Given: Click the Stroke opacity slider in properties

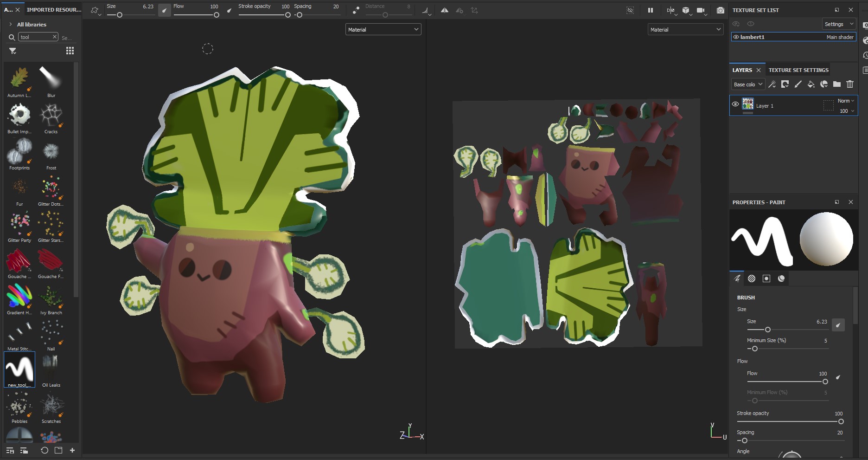Looking at the screenshot, I should 790,421.
